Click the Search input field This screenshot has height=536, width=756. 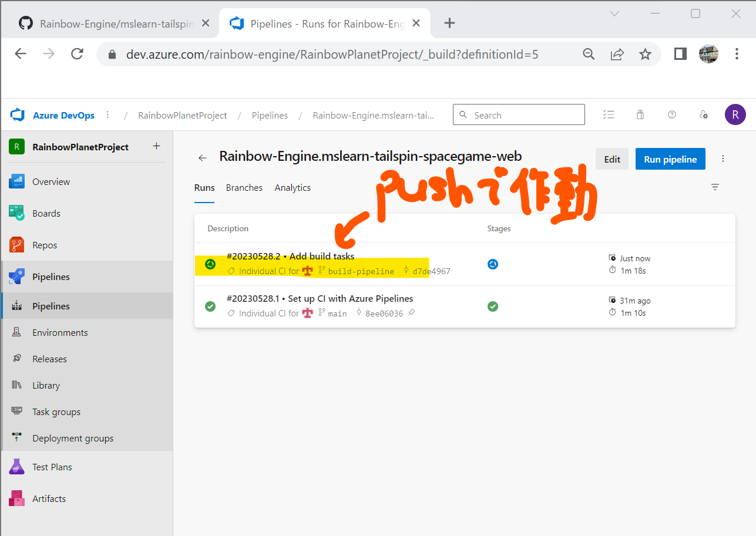coord(519,115)
